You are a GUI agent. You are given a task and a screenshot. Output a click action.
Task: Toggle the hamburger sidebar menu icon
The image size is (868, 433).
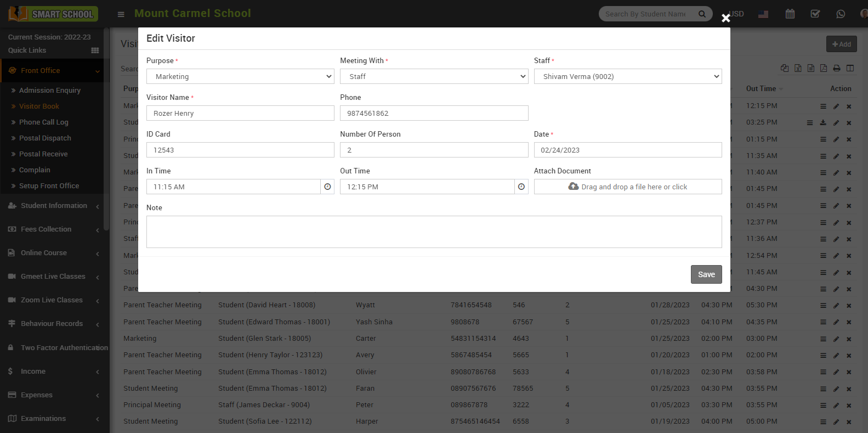[121, 14]
